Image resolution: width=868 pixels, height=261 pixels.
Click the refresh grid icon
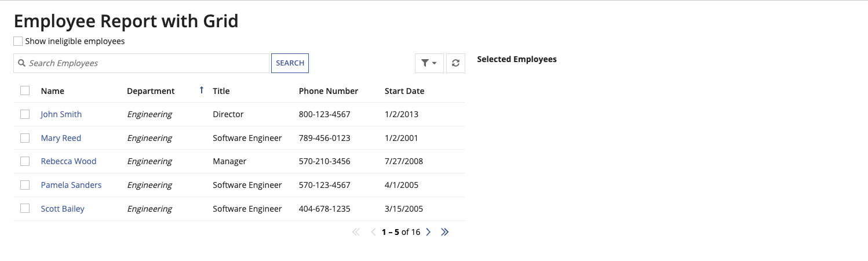click(x=456, y=63)
